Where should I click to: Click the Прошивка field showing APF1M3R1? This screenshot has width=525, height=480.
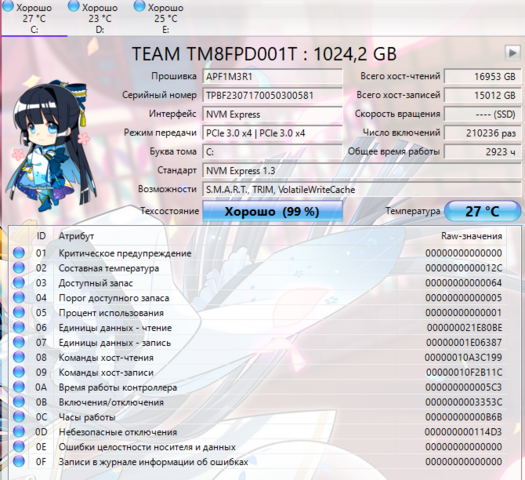(x=273, y=77)
